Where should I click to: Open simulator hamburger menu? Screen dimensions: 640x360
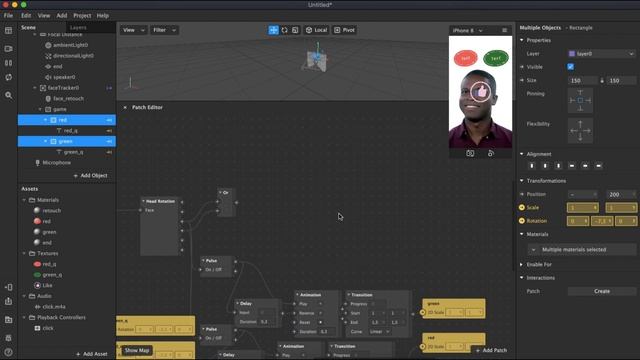pyautogui.click(x=504, y=30)
